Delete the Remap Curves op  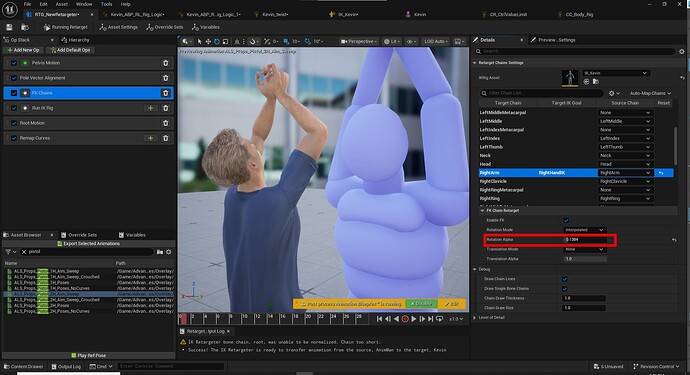[165, 138]
